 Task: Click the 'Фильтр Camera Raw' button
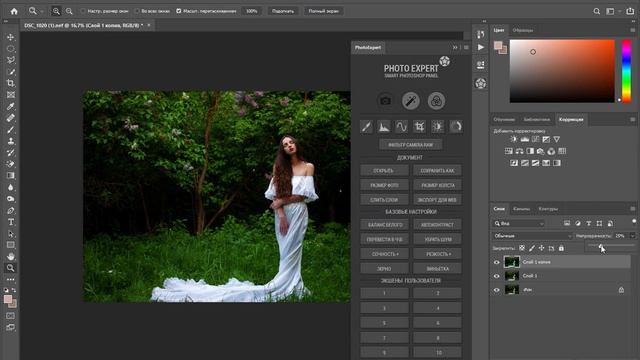410,145
